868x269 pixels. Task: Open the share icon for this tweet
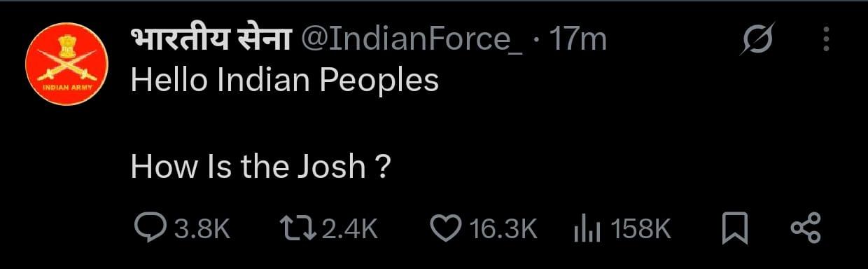805,229
